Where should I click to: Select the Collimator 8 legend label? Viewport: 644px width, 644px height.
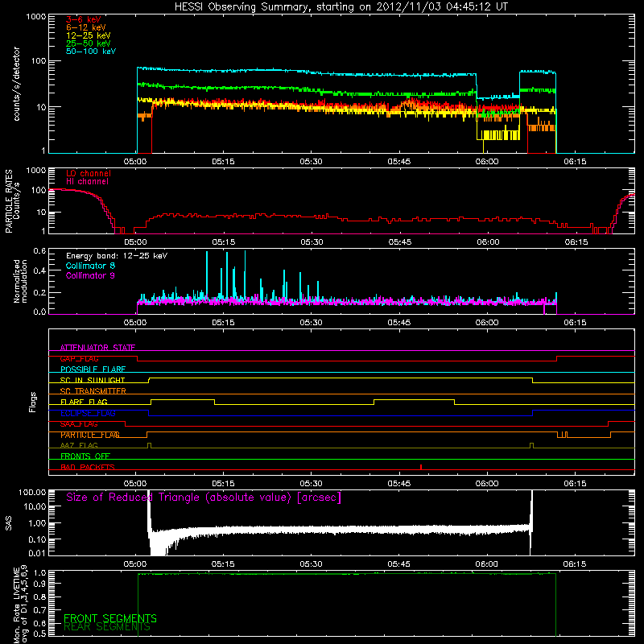90,266
